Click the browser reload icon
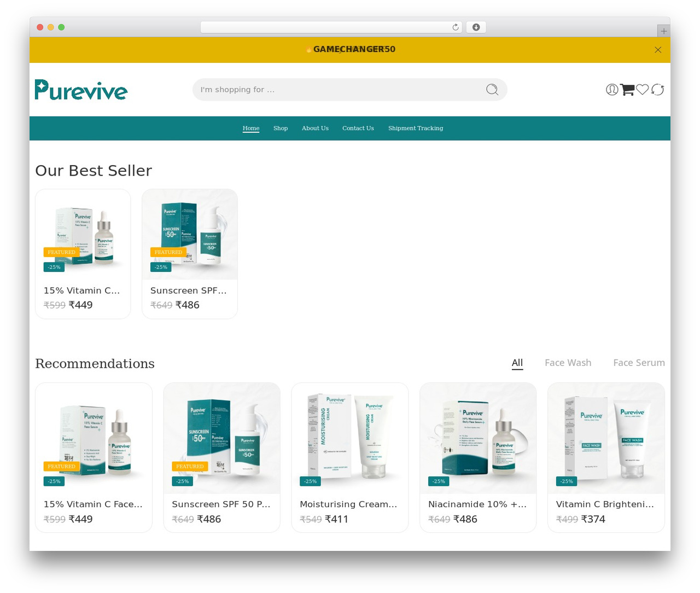The height and width of the screenshot is (593, 700). click(456, 27)
